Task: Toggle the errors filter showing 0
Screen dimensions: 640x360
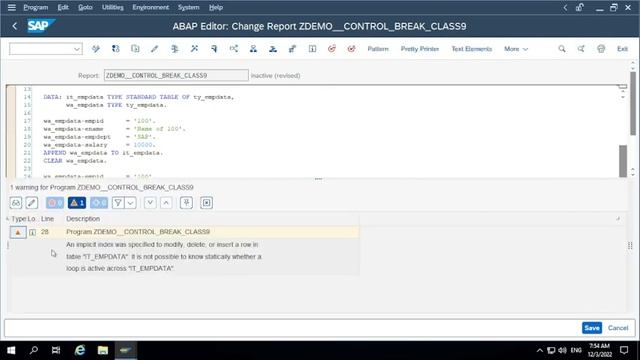Action: click(55, 203)
